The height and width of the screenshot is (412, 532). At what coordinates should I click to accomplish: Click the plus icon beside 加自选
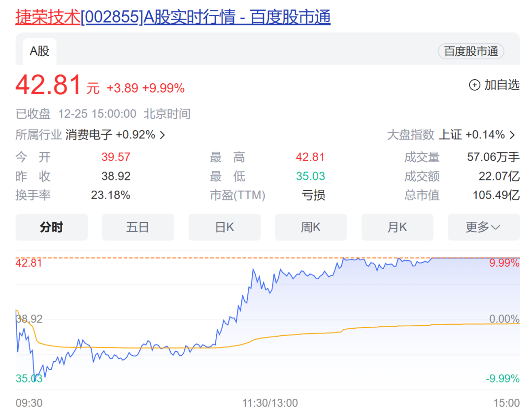click(x=474, y=85)
